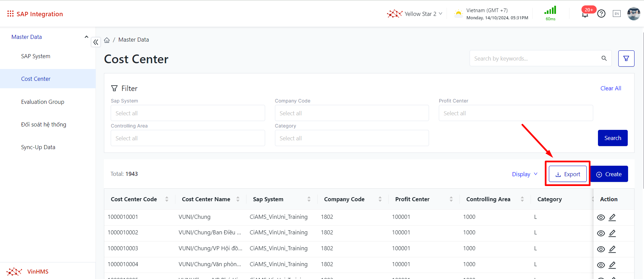Collapse sidebar with double chevron icon
This screenshot has width=644, height=279.
click(x=96, y=42)
